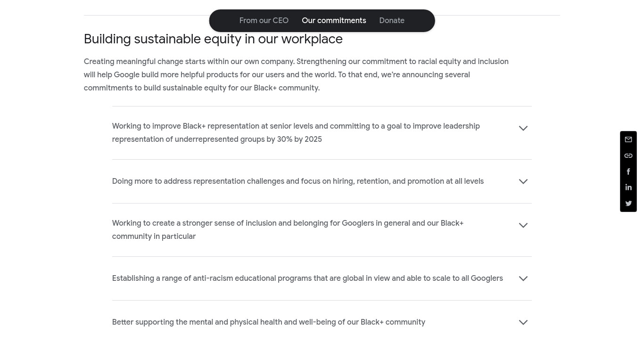The image size is (644, 343).
Task: Share on LinkedIn icon
Action: pyautogui.click(x=628, y=188)
